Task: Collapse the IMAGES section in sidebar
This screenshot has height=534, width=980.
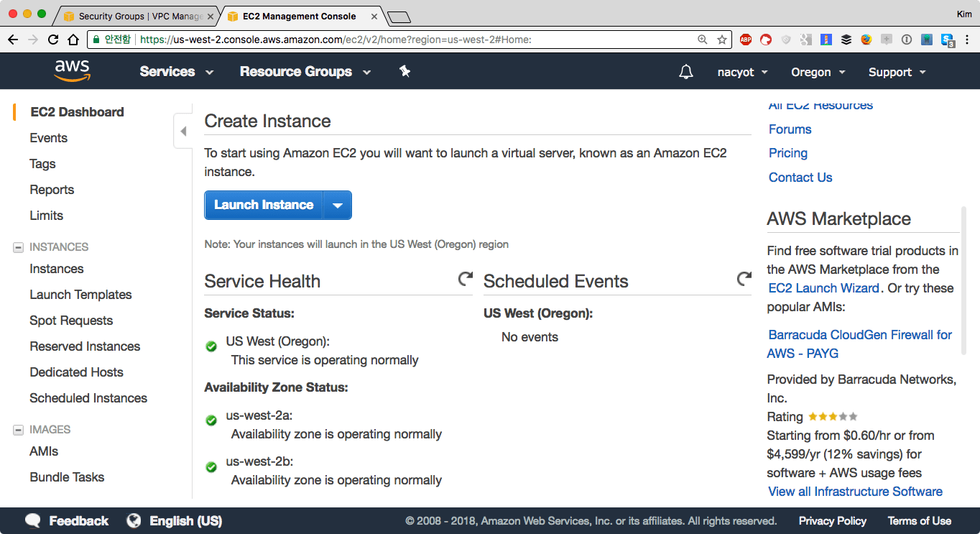Action: [x=18, y=430]
